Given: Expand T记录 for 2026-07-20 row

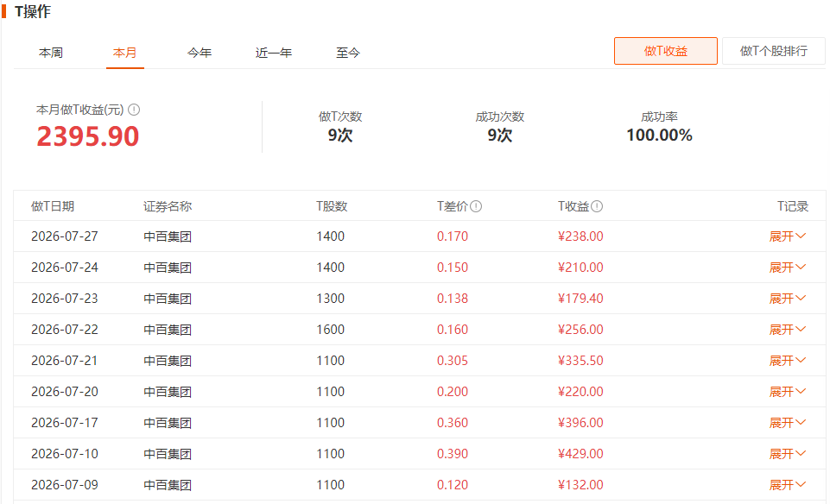Looking at the screenshot, I should point(787,392).
